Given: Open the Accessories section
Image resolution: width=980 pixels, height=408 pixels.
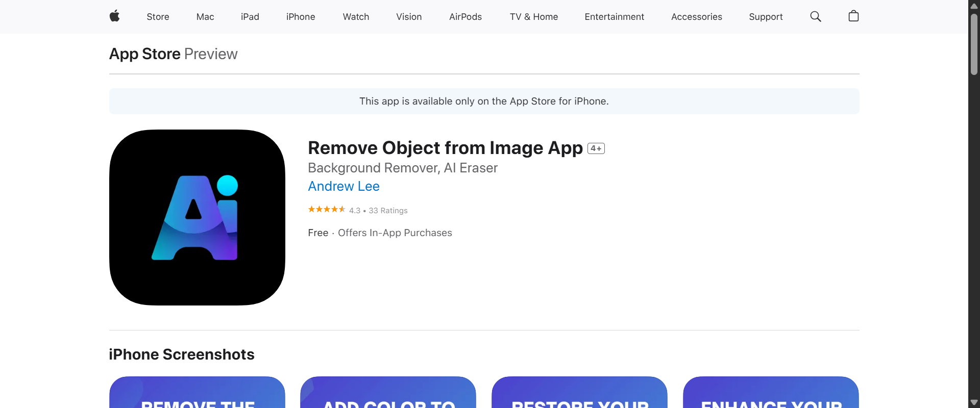Looking at the screenshot, I should pyautogui.click(x=697, y=16).
